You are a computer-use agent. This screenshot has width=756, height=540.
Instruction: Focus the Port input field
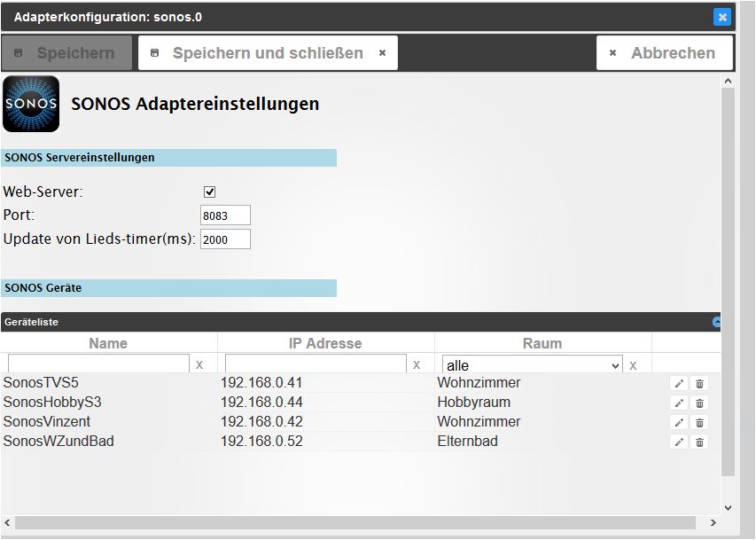[225, 215]
